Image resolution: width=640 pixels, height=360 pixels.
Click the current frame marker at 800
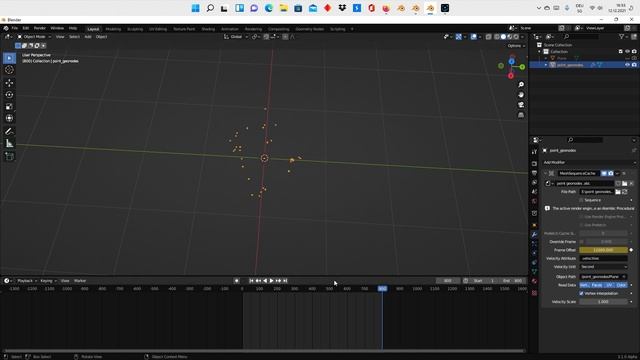tap(382, 289)
